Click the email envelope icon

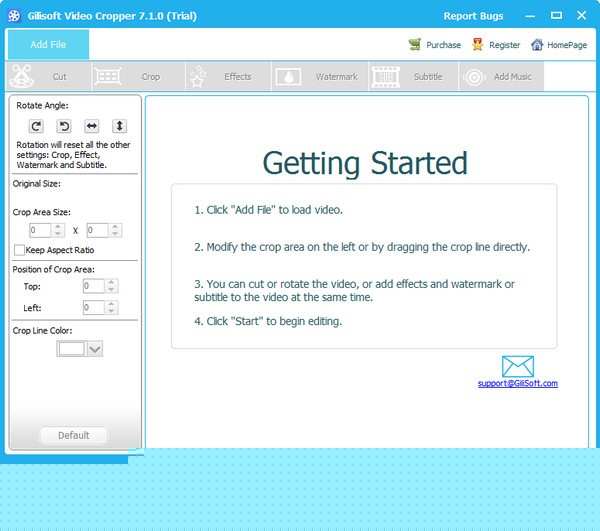[x=518, y=366]
